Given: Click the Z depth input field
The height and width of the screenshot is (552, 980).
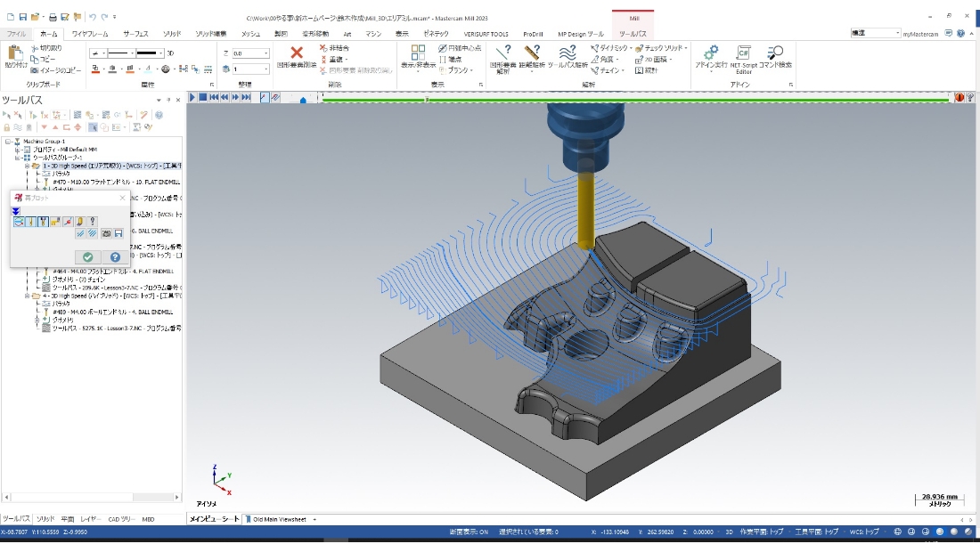Looking at the screenshot, I should click(246, 53).
